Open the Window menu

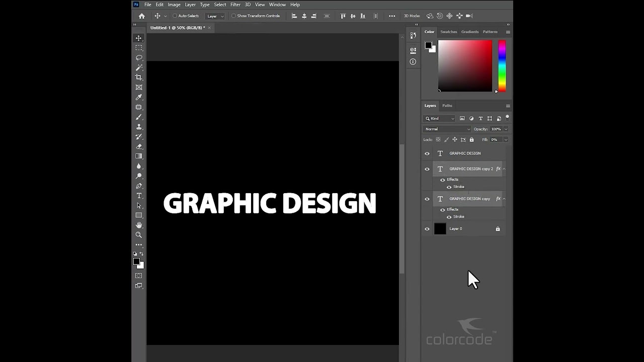click(277, 5)
